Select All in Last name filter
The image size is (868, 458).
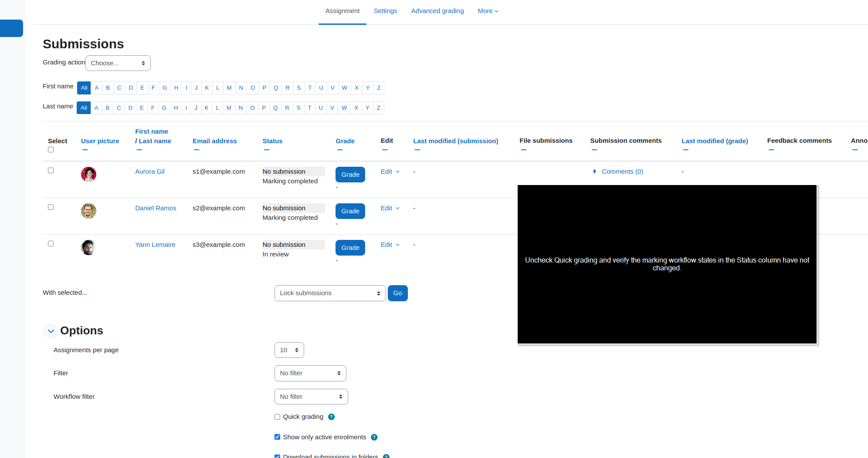click(84, 108)
